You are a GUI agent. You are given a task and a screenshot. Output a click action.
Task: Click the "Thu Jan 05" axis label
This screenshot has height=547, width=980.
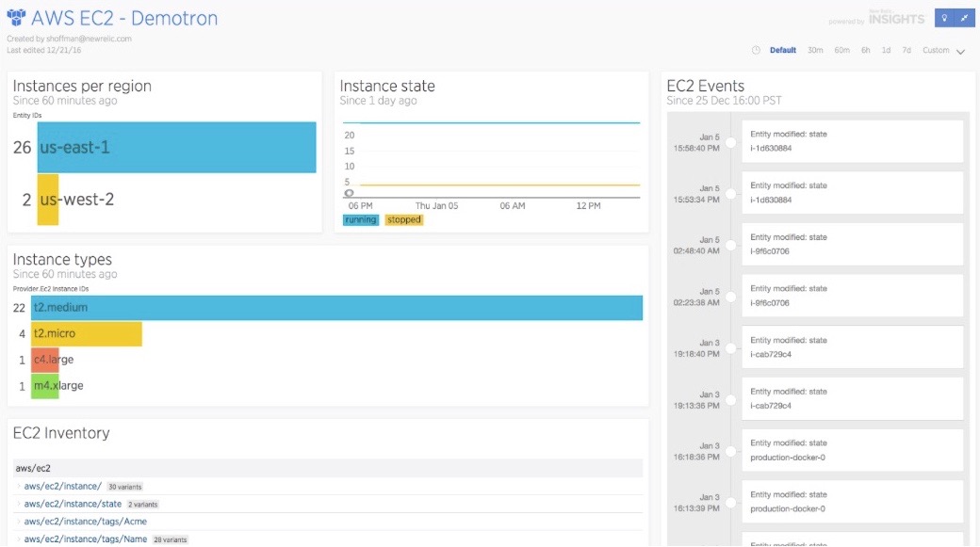click(x=437, y=205)
